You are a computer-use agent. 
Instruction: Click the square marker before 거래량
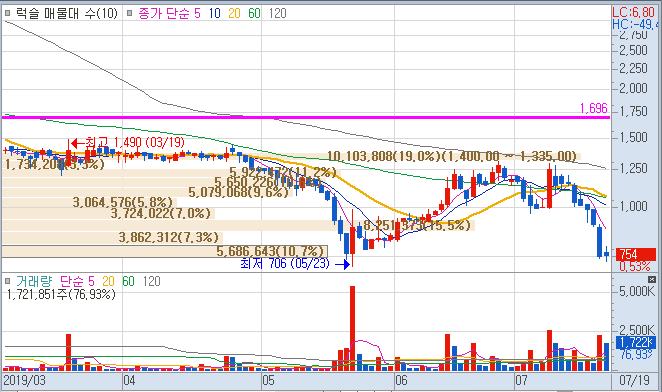coord(7,281)
